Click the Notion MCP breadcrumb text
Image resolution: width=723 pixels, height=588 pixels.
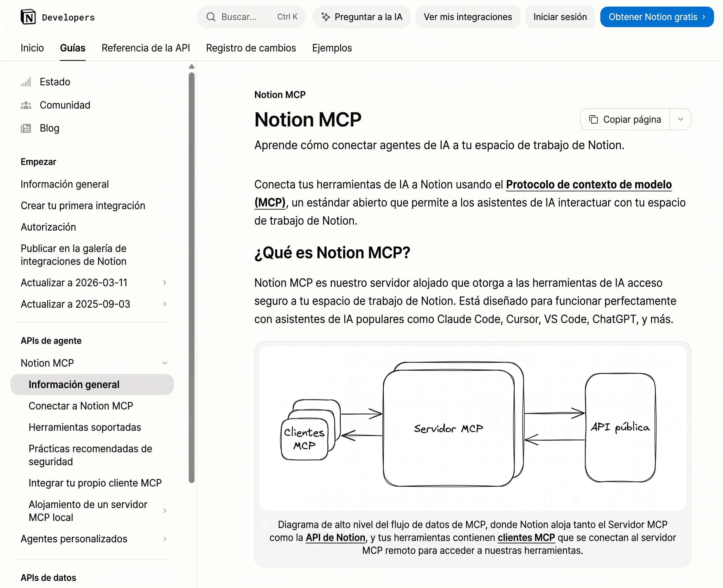pyautogui.click(x=280, y=95)
